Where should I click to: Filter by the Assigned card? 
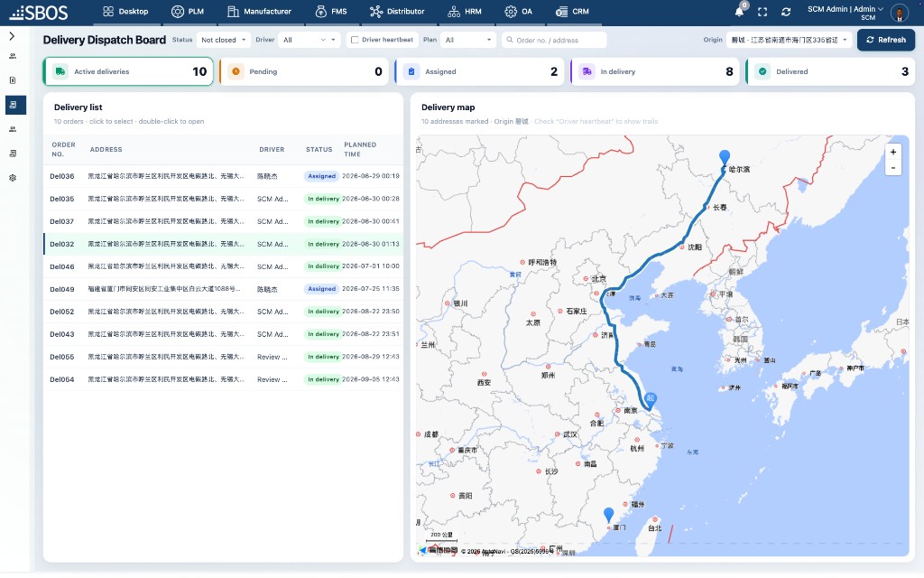(480, 71)
